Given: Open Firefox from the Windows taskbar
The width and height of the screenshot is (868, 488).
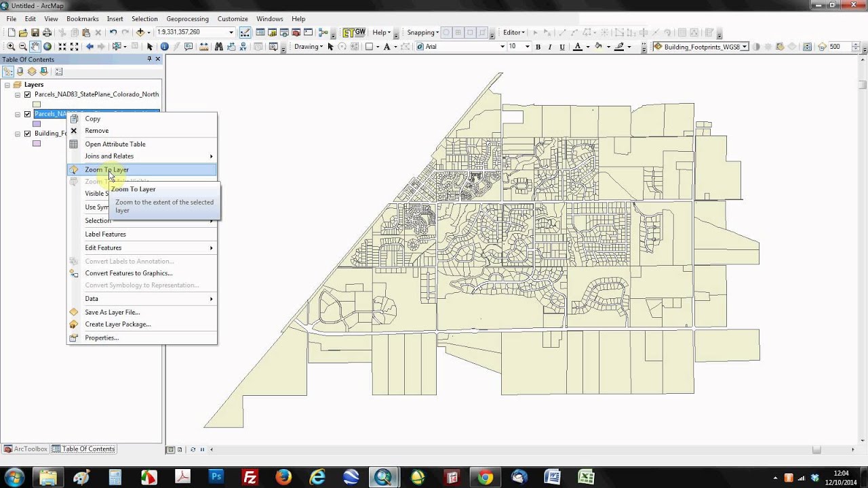Looking at the screenshot, I should 283,477.
